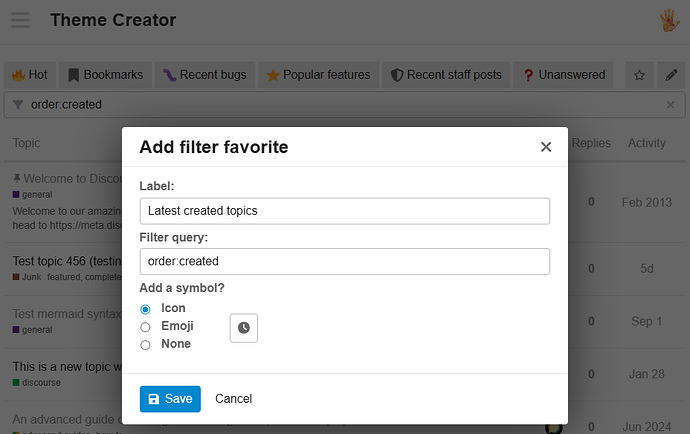This screenshot has width=690, height=434.
Task: Save the filter favorite
Action: coord(170,399)
